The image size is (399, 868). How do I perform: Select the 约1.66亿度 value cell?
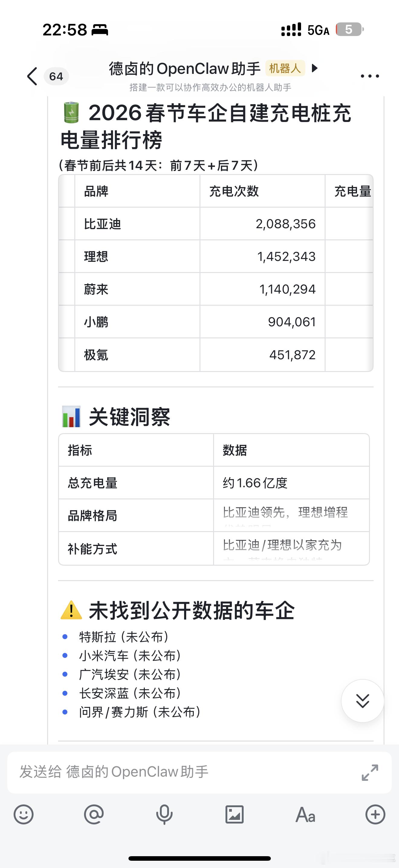pyautogui.click(x=291, y=483)
